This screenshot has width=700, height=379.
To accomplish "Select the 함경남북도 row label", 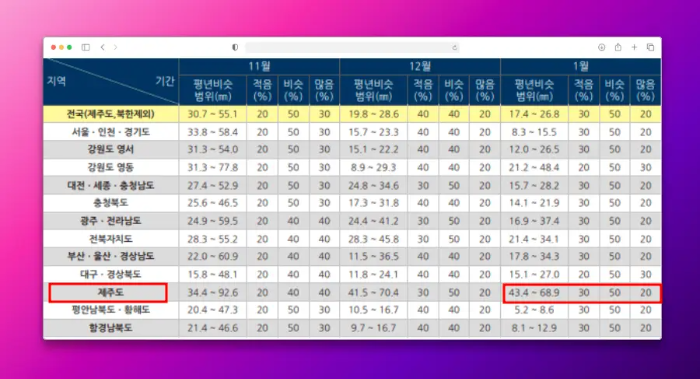I will [x=111, y=328].
